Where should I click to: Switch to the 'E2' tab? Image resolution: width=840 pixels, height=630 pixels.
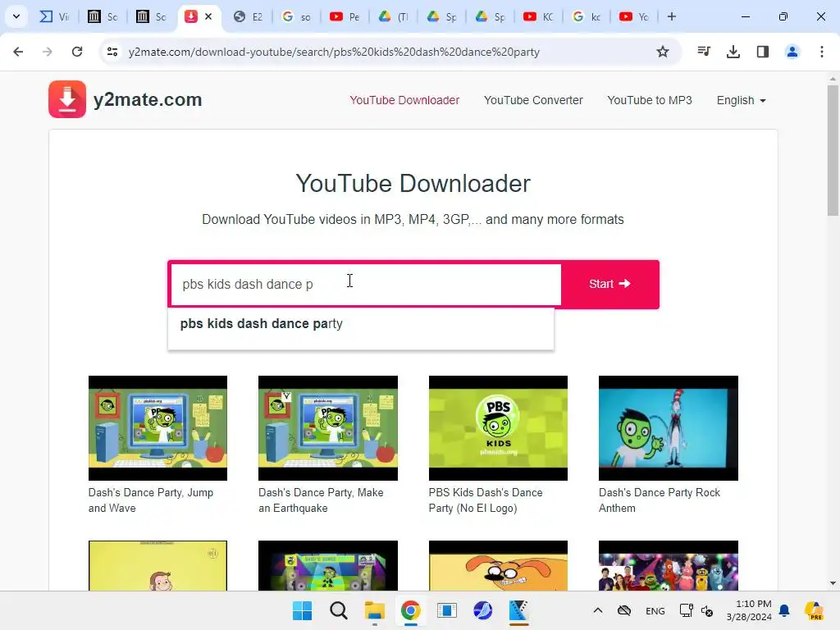tap(248, 16)
